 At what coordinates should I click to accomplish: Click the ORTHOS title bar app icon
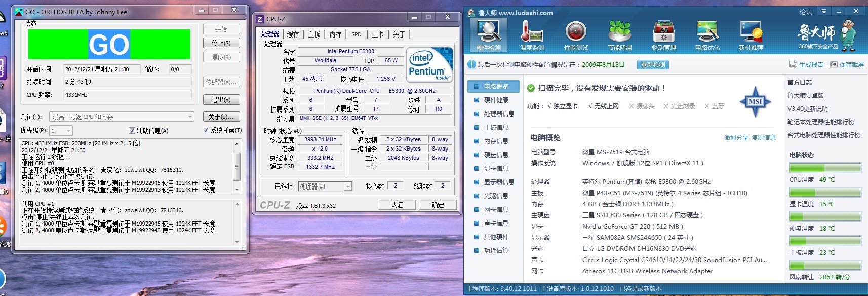click(18, 12)
